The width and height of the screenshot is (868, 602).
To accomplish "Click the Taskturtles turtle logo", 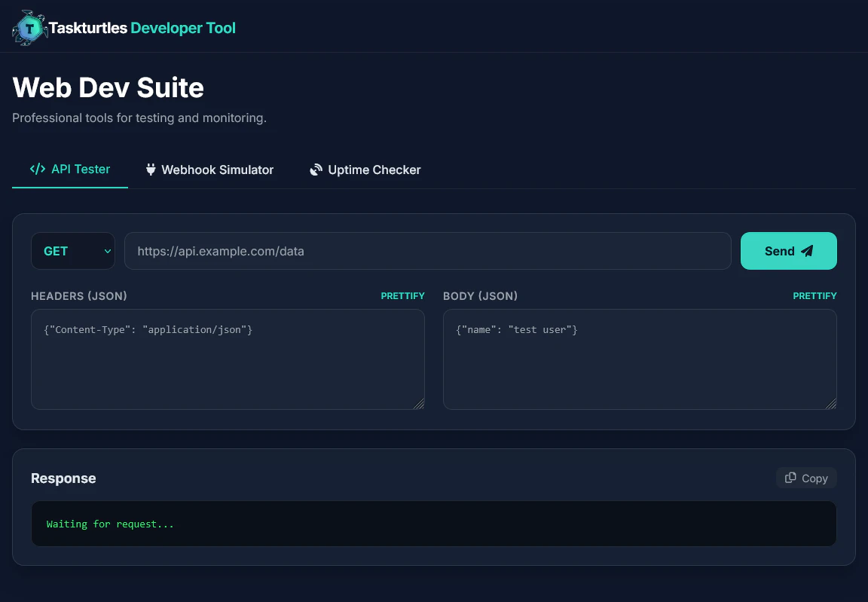I will coord(29,27).
